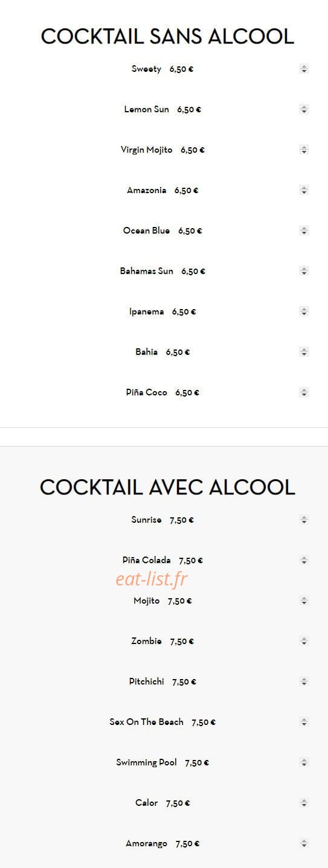
Task: Click the stepper next to Sweety
Action: [304, 69]
